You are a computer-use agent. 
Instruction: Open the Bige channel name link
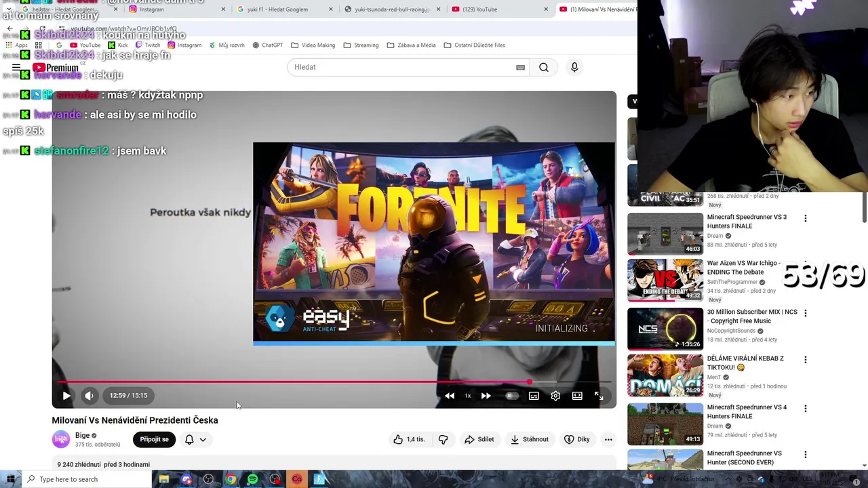pyautogui.click(x=82, y=435)
